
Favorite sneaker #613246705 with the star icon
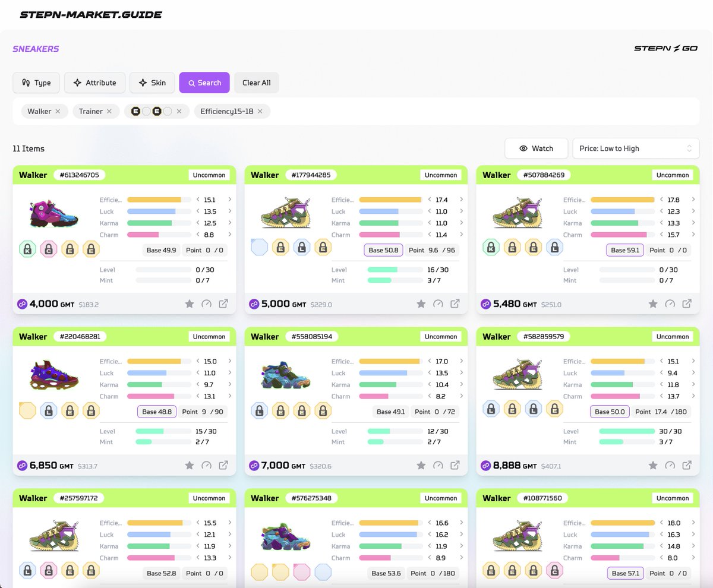click(x=190, y=304)
